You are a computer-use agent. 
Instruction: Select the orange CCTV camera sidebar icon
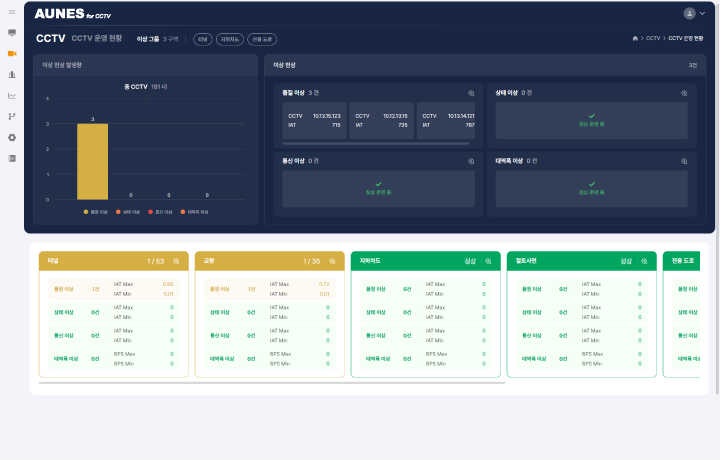tap(12, 54)
